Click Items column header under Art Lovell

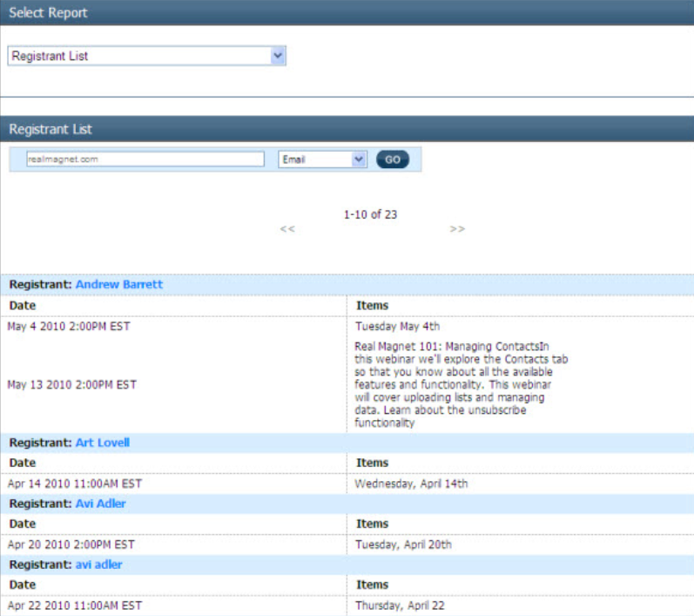click(372, 463)
